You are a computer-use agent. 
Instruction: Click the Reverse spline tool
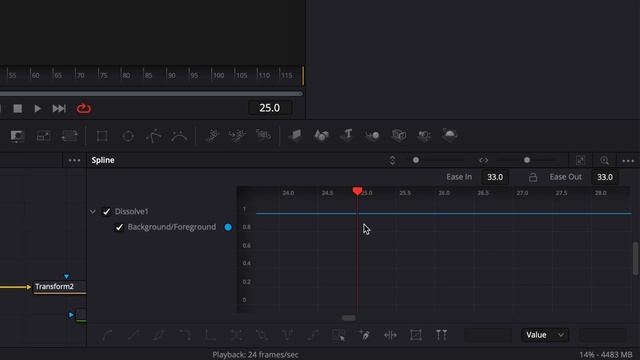[236, 336]
